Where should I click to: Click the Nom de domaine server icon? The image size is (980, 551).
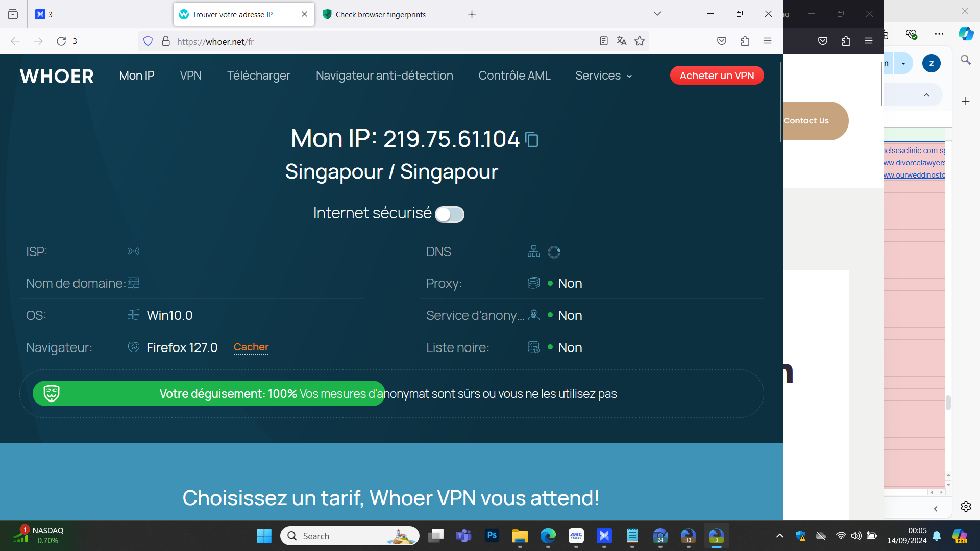point(133,283)
